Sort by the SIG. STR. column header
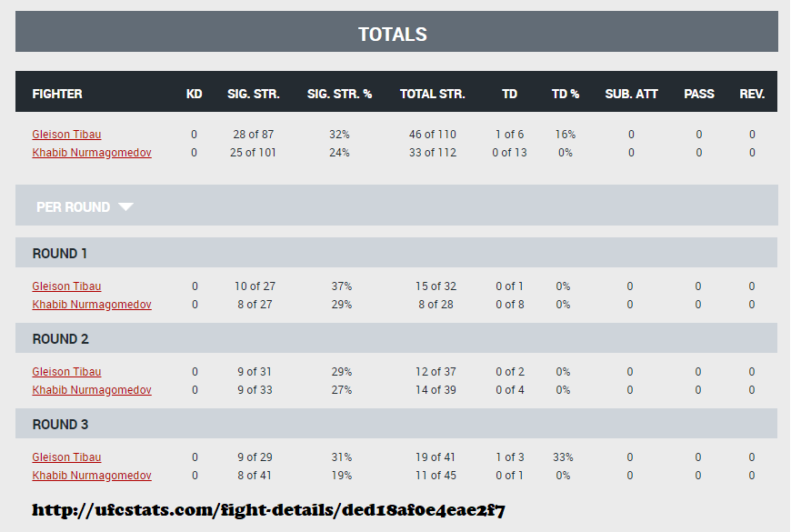791x532 pixels. [253, 93]
